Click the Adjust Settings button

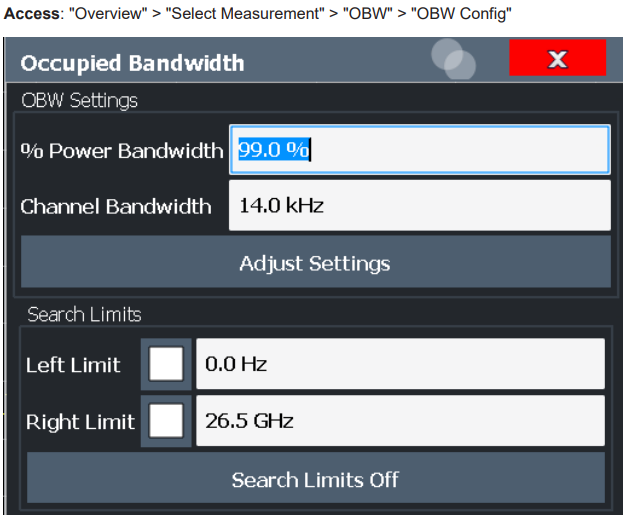tap(316, 262)
